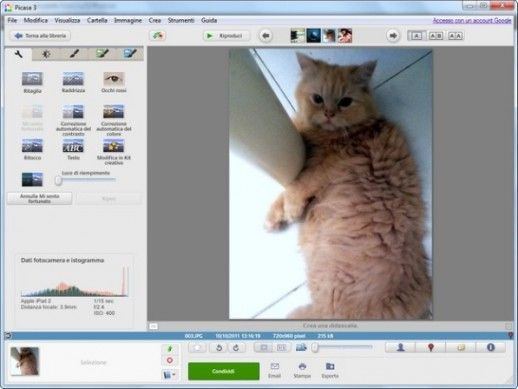Click the Accesso con un account Google link
518x389 pixels.
click(x=472, y=21)
